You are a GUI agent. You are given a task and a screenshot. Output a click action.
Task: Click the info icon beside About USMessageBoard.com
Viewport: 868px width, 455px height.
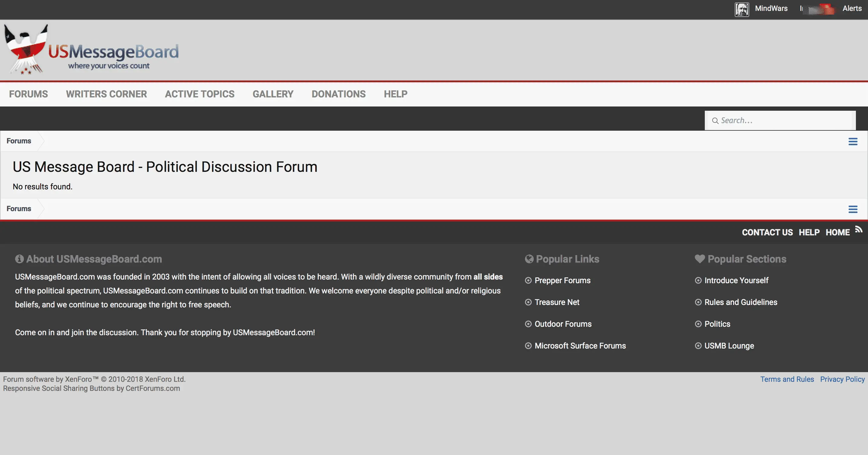click(x=19, y=259)
